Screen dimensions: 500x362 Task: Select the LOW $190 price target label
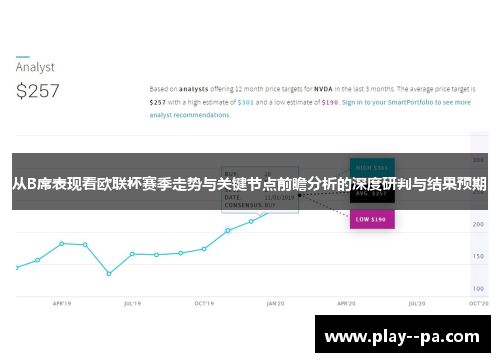pyautogui.click(x=372, y=219)
